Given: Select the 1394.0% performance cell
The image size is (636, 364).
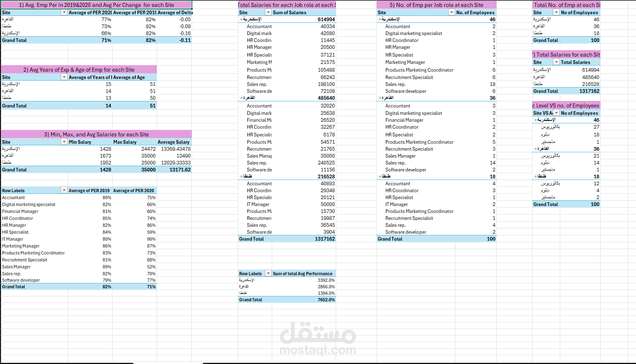Looking at the screenshot, I should (304, 293).
